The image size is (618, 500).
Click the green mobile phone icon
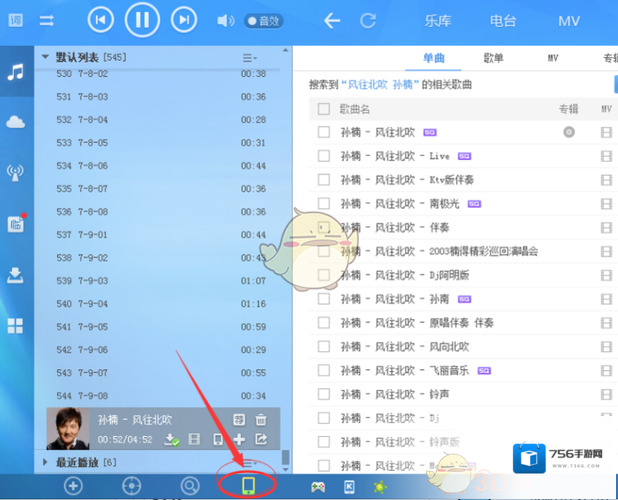click(x=248, y=486)
